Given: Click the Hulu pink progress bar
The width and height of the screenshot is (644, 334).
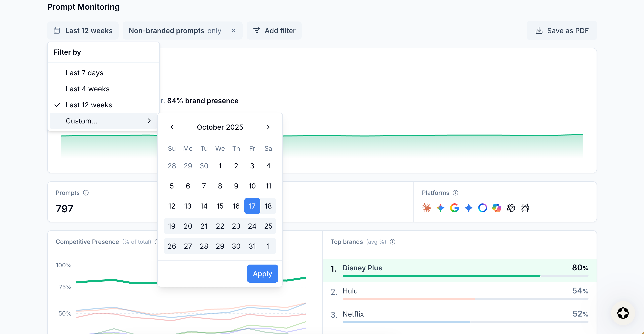Looking at the screenshot, I should 409,299.
